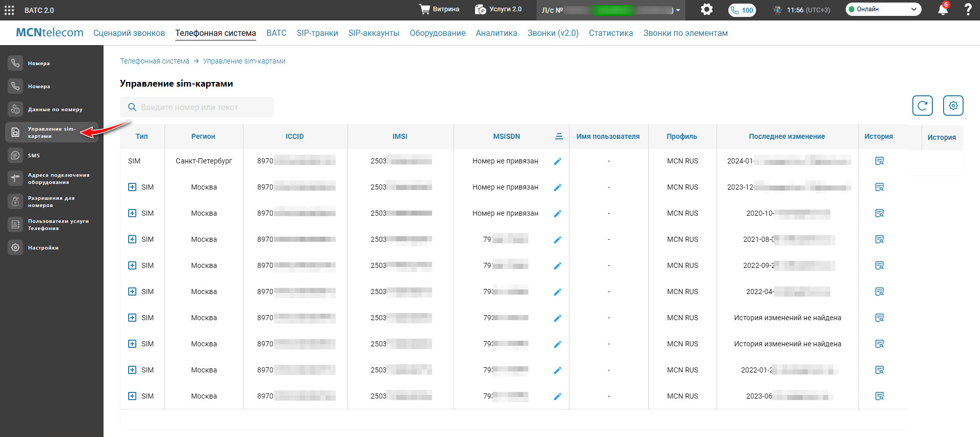980x437 pixels.
Task: Sort by the IMSI column header
Action: click(x=400, y=136)
